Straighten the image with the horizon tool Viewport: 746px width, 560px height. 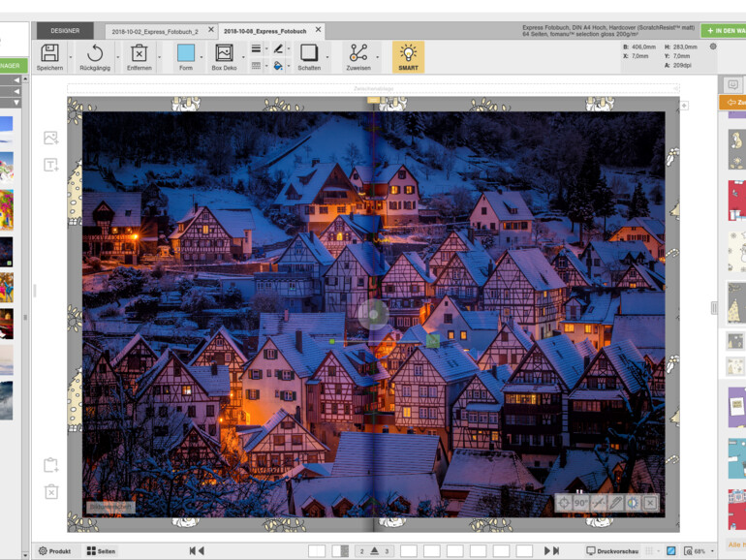pyautogui.click(x=599, y=503)
